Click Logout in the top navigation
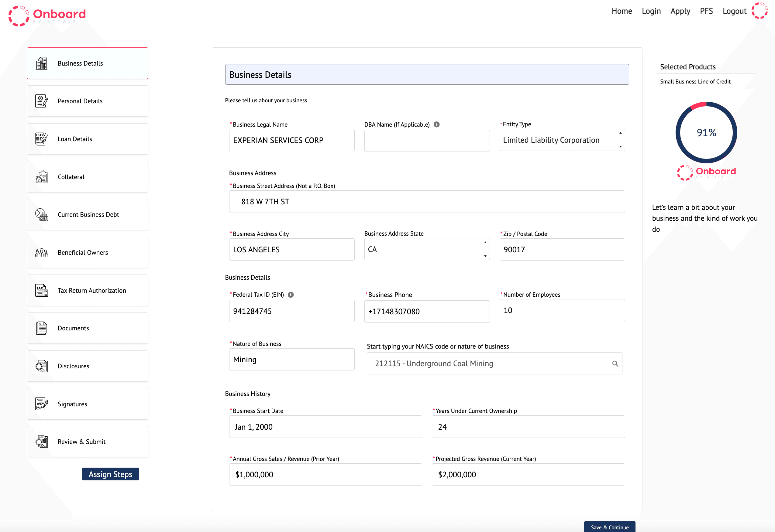The image size is (775, 532). [x=734, y=11]
